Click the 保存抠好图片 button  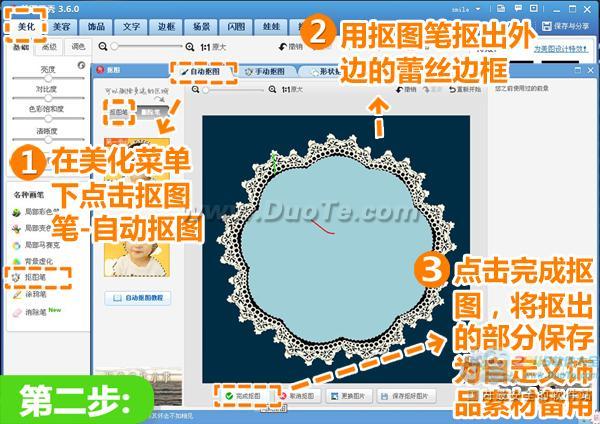click(x=405, y=396)
